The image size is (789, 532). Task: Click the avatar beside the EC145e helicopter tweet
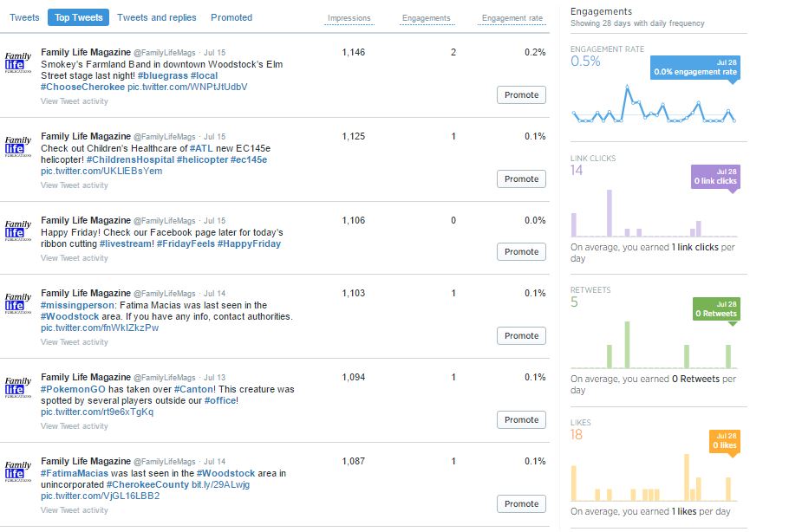pos(18,148)
